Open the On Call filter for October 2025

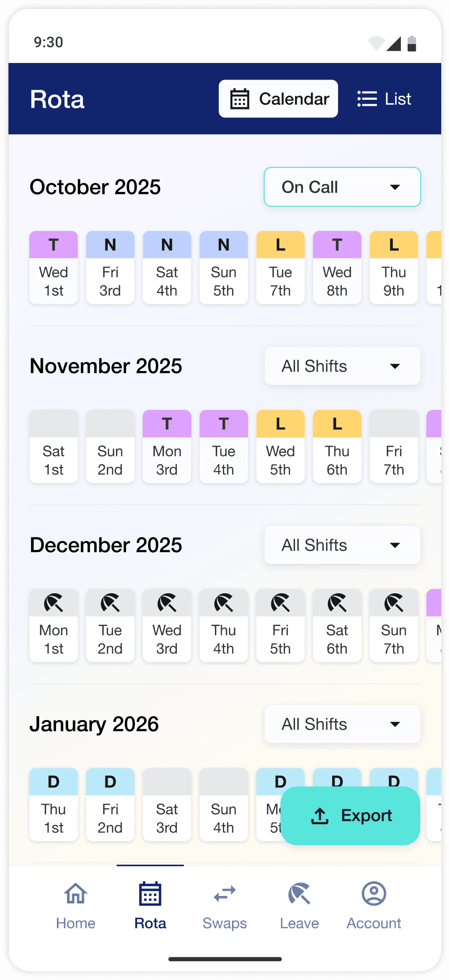click(x=342, y=187)
